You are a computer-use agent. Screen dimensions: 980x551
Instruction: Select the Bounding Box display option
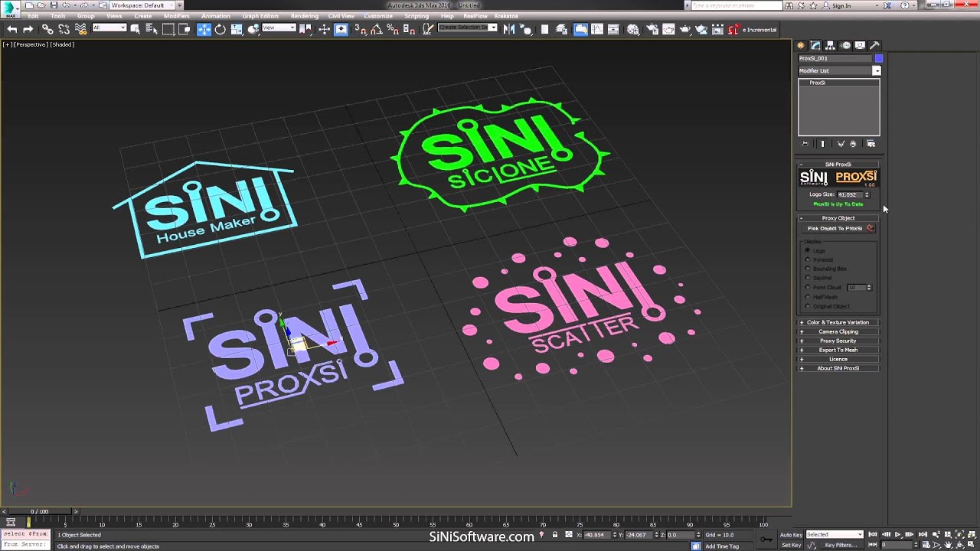click(x=808, y=269)
